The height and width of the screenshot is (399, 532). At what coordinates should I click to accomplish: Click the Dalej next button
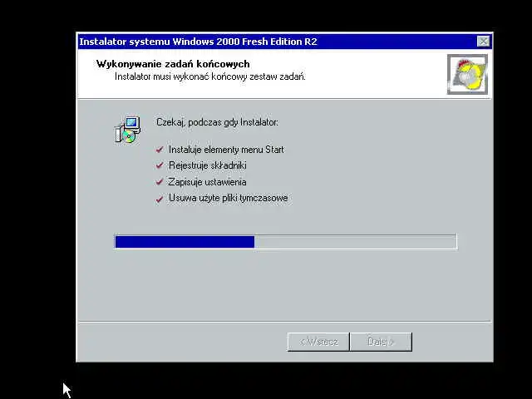(x=381, y=342)
